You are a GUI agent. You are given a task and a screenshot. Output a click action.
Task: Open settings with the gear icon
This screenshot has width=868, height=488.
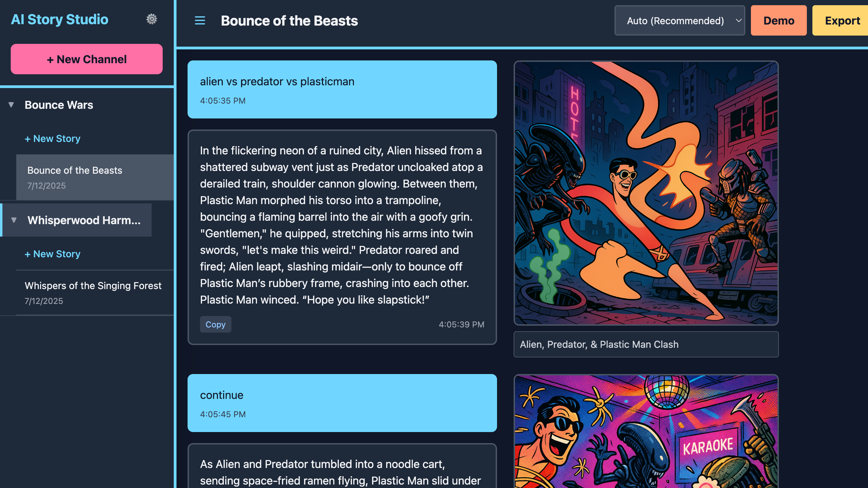tap(151, 19)
